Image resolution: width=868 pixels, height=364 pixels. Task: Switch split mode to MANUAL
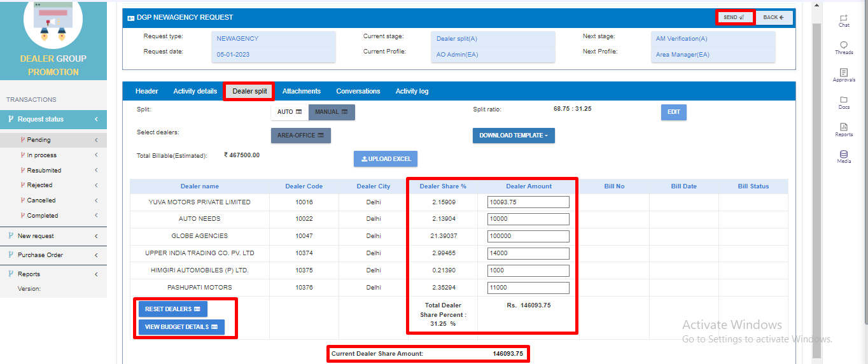coord(332,112)
